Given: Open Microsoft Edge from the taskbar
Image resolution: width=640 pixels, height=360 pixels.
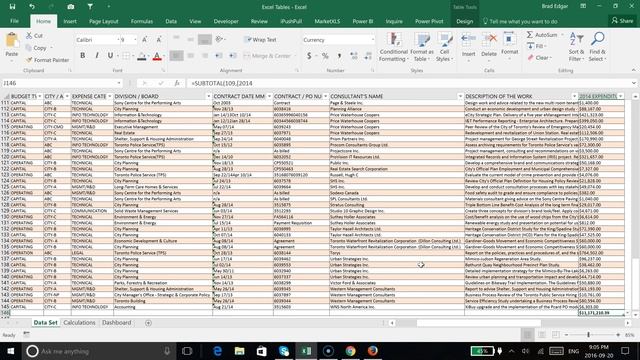Looking at the screenshot, I should click(217, 351).
